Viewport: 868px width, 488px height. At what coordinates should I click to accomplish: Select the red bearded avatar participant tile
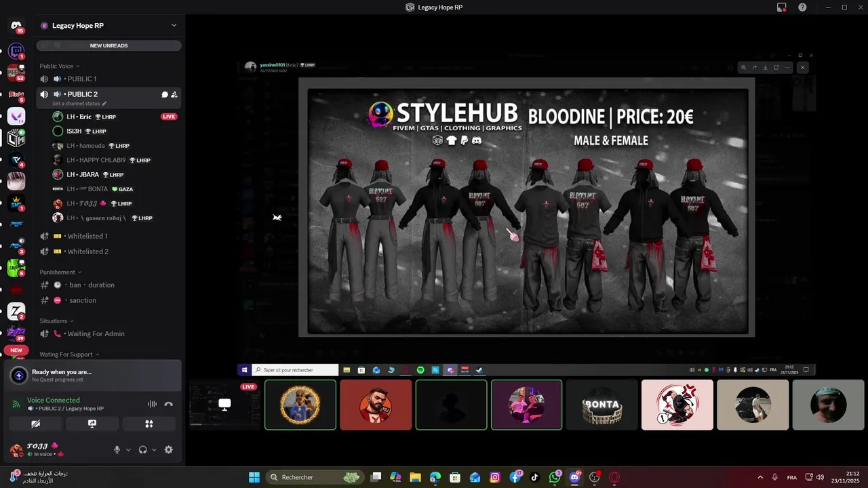[376, 405]
